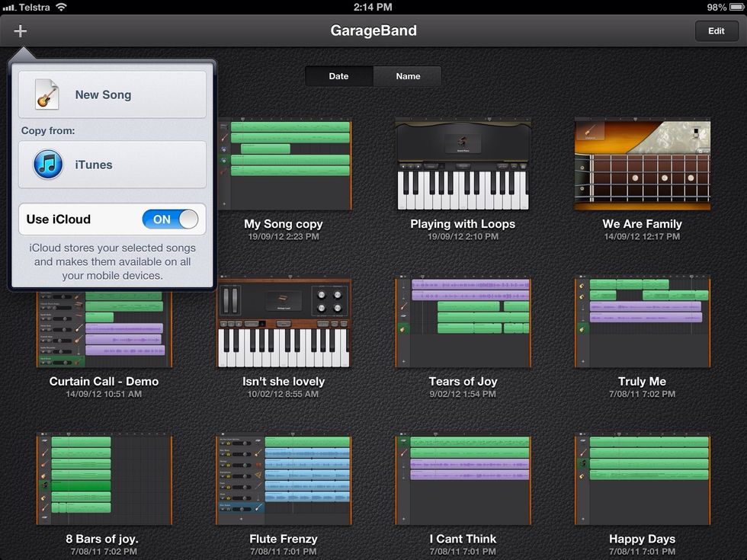Click the 'Truly Me' title text

click(642, 382)
